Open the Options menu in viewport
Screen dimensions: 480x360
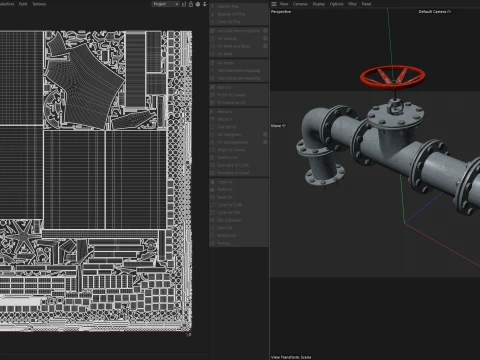(x=336, y=4)
